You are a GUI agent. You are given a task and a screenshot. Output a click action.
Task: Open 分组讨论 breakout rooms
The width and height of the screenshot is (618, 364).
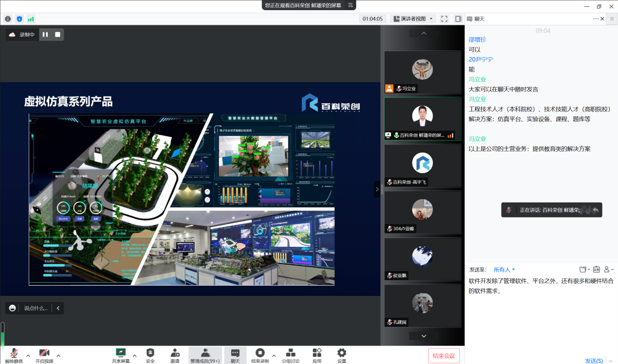291,355
